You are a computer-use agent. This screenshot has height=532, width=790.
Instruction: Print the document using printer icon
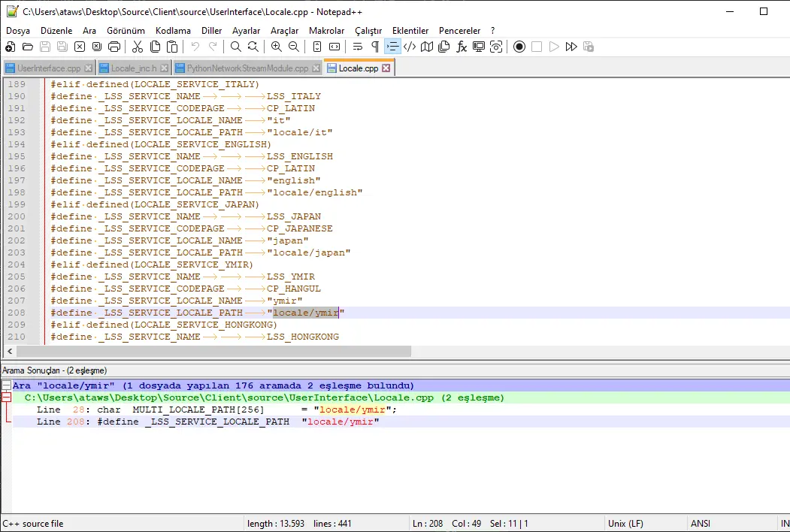(x=114, y=47)
